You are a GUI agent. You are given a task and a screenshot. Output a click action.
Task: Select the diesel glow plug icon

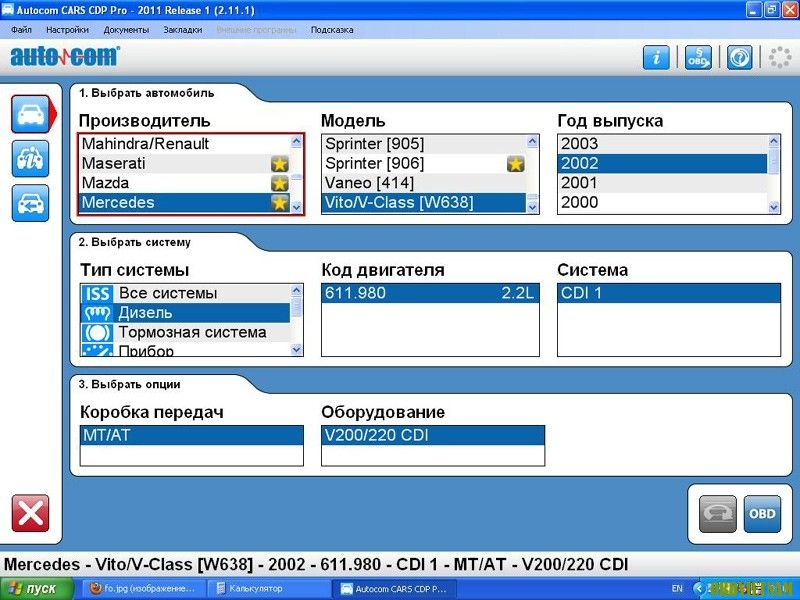[97, 313]
